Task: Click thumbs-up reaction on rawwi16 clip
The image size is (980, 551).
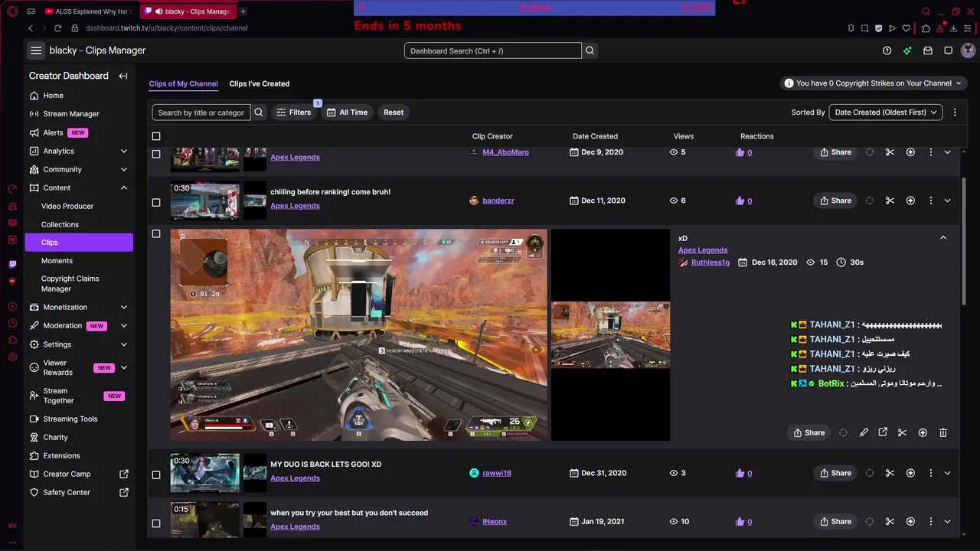Action: pos(740,473)
